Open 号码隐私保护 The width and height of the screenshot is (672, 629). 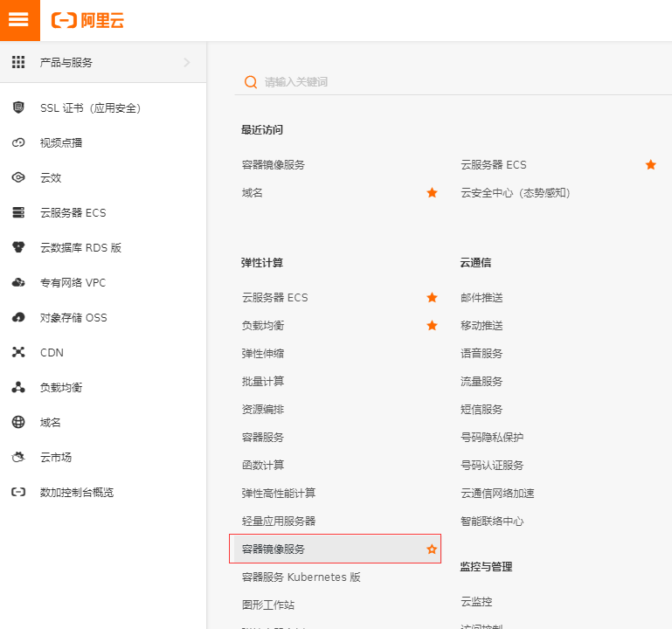tap(492, 438)
